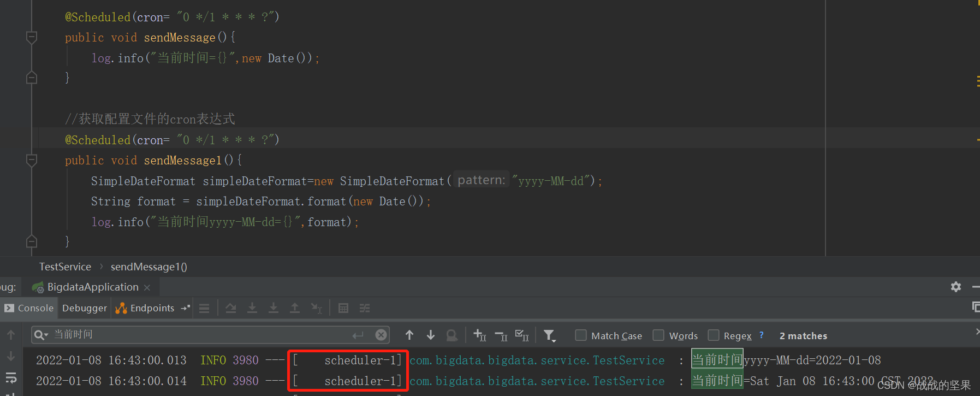The width and height of the screenshot is (980, 396).
Task: Enable Regex checkbox
Action: pos(714,335)
